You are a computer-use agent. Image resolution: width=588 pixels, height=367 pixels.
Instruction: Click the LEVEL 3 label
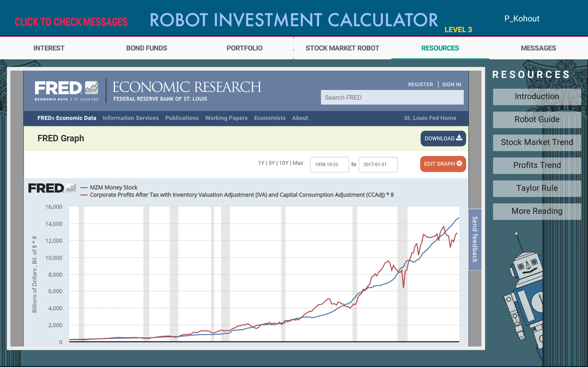(x=458, y=29)
